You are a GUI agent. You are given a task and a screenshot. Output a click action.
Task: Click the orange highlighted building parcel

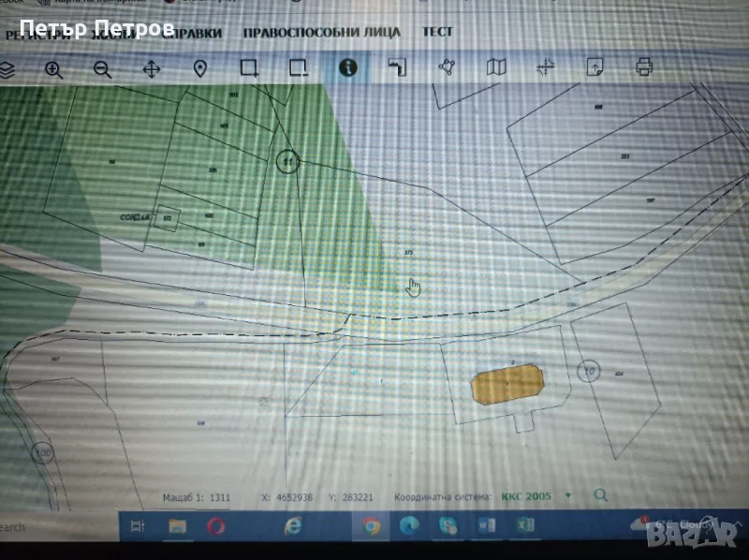pos(507,383)
